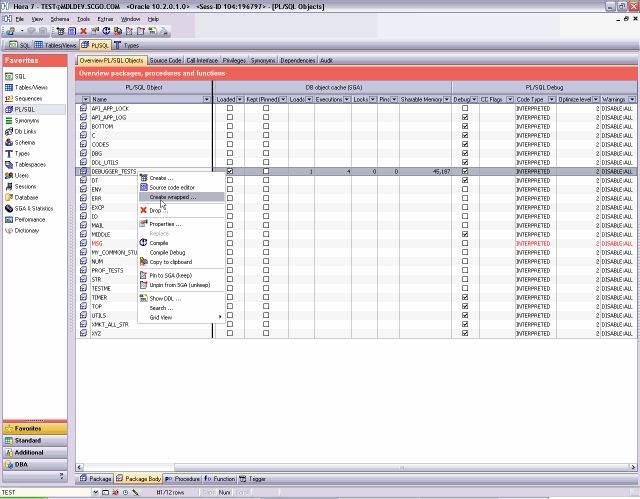Click the Additional group button
640x499 pixels.
click(x=29, y=452)
